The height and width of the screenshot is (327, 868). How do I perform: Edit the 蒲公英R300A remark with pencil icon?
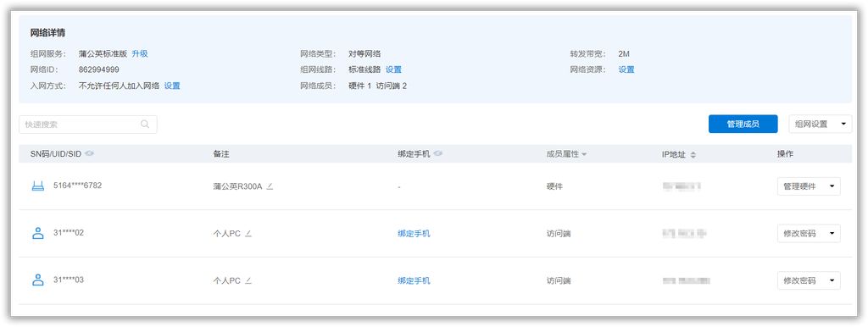(x=270, y=186)
